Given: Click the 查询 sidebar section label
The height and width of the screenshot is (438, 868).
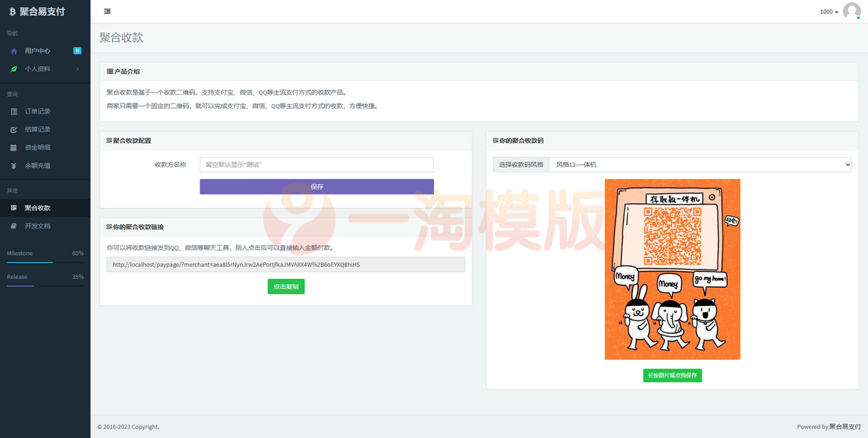Looking at the screenshot, I should [x=12, y=94].
